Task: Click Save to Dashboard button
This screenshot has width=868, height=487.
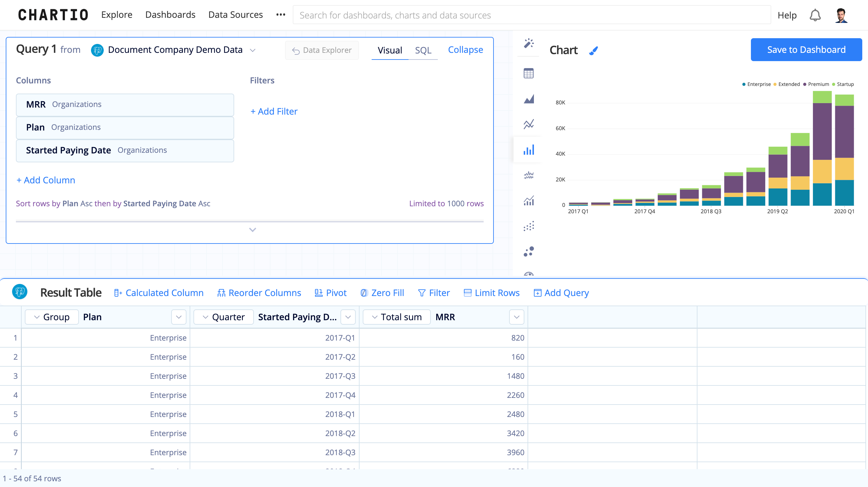Action: (806, 50)
